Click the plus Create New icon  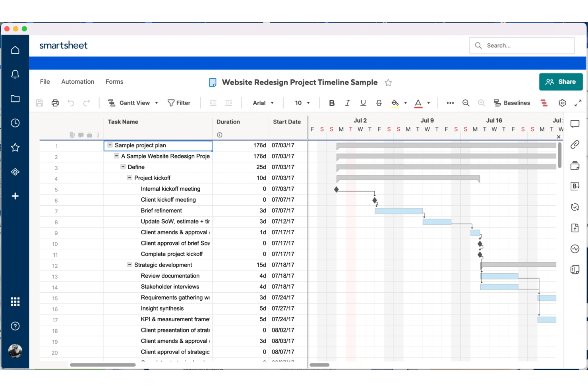15,196
